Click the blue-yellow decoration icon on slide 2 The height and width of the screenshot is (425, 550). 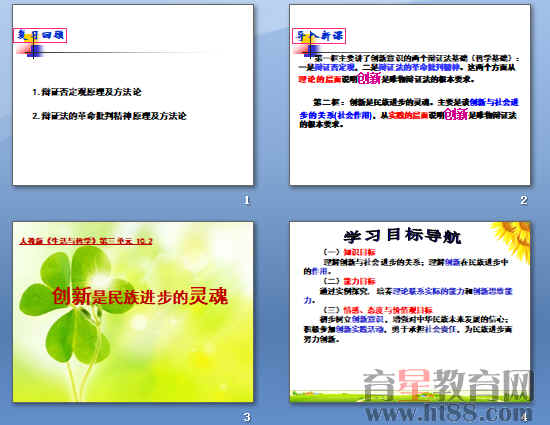click(308, 48)
